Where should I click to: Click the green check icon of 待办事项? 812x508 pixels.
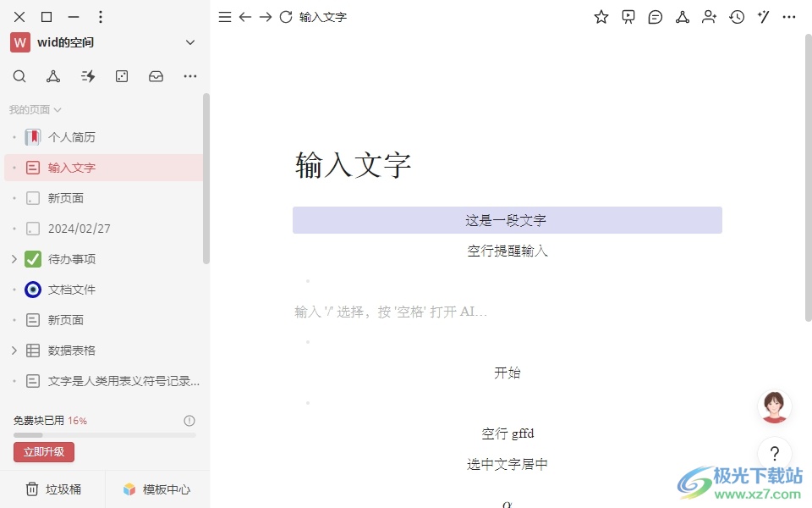pos(33,259)
